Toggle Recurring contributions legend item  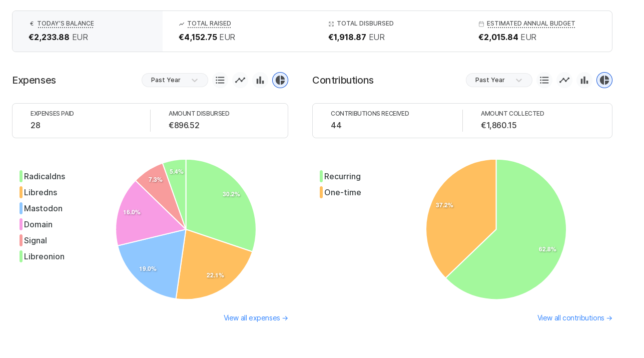(342, 176)
